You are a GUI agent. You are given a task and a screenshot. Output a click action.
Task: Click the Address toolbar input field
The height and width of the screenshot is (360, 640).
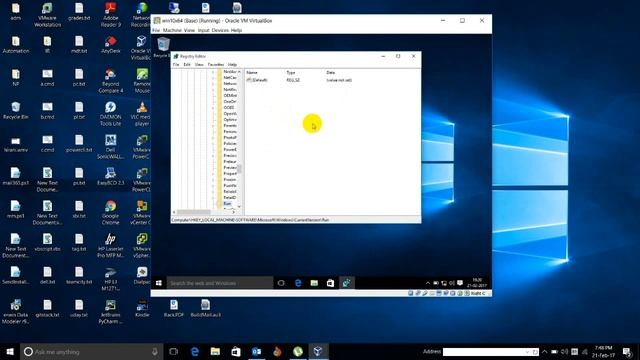click(484, 351)
